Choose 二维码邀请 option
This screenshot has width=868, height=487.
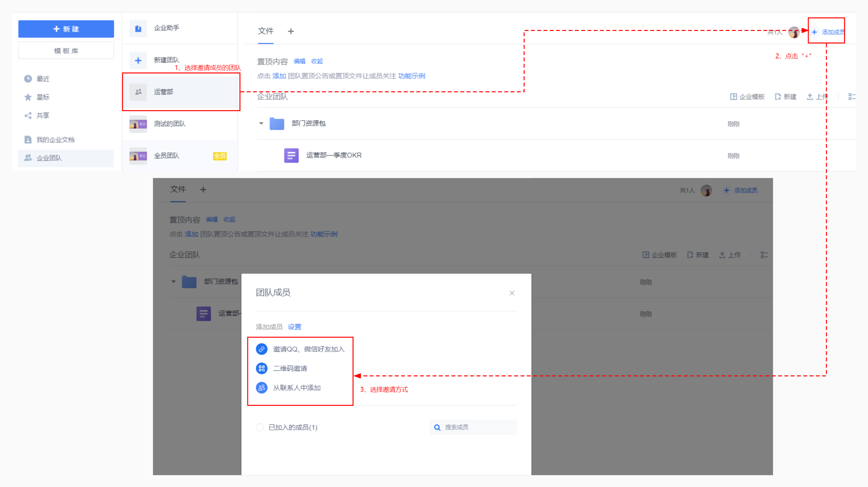[282, 368]
